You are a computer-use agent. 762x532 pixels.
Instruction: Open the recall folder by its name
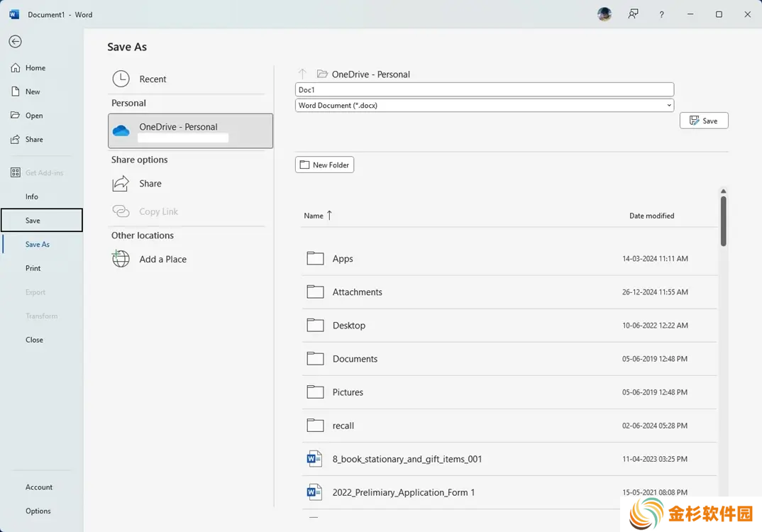[x=343, y=425]
